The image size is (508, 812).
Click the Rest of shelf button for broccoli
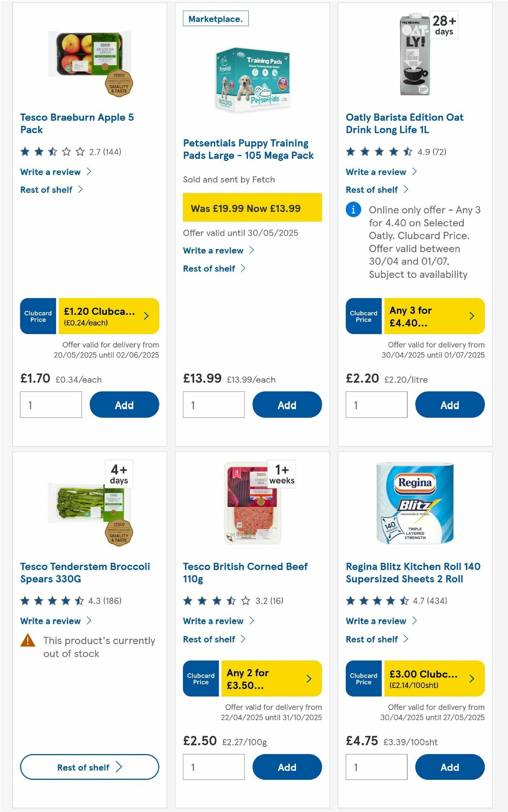89,767
